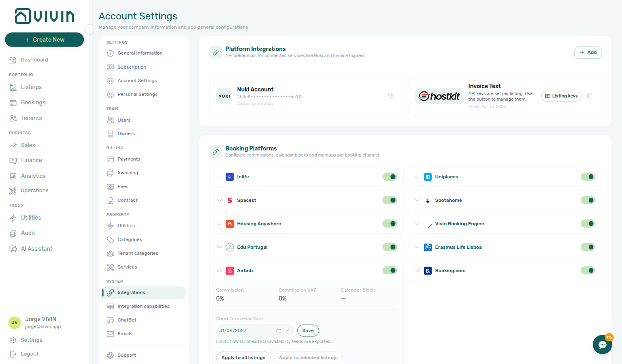This screenshot has width=622, height=364.
Task: Click Apply to all listings
Action: 243,358
